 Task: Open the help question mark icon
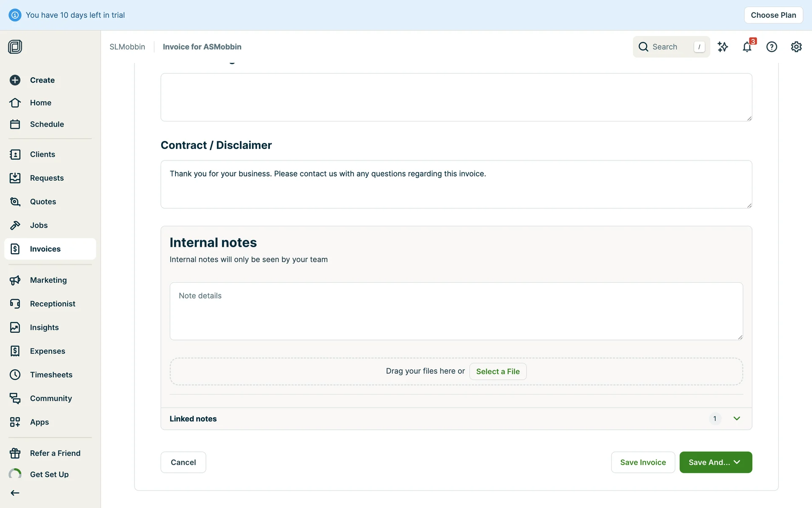pos(771,47)
